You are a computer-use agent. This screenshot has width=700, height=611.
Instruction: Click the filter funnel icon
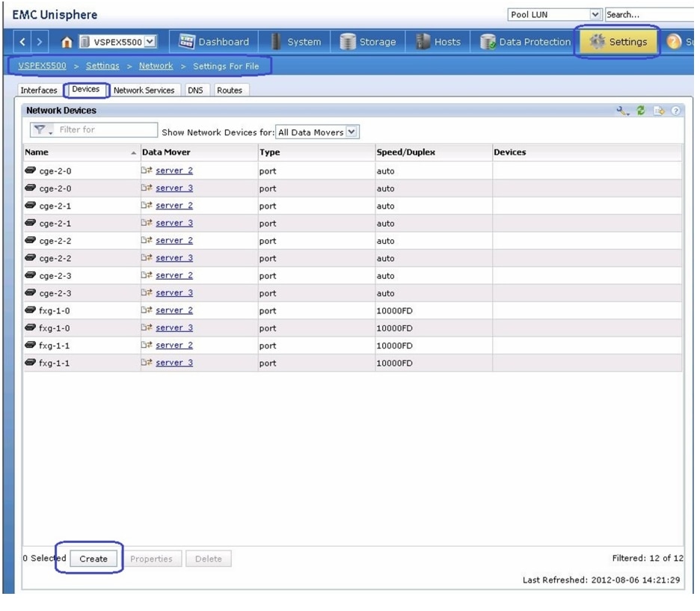coord(42,130)
